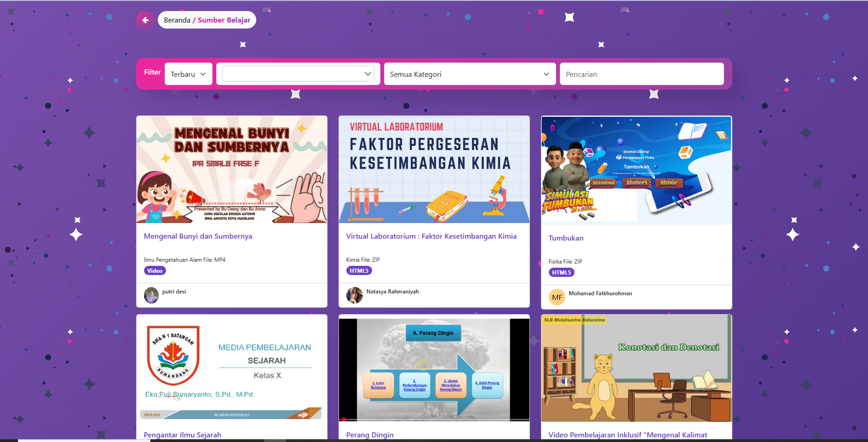Open Mengenal Bunyi dan Sumbernya title link
Image resolution: width=868 pixels, height=442 pixels.
[198, 236]
